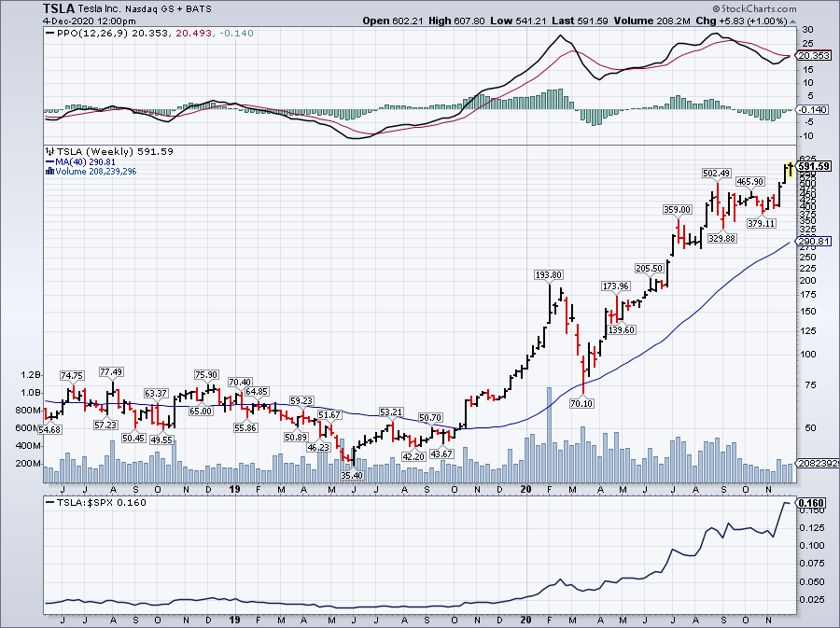Click the Volume 208,239,296 legend text
The width and height of the screenshot is (840, 628).
click(x=95, y=172)
